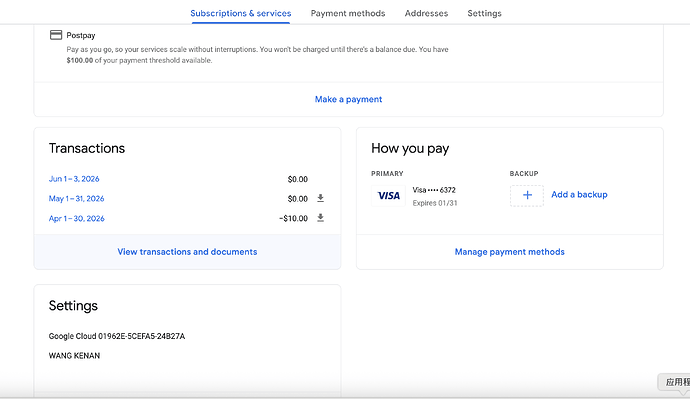This screenshot has width=690, height=399.
Task: View transactions and documents
Action: 187,252
